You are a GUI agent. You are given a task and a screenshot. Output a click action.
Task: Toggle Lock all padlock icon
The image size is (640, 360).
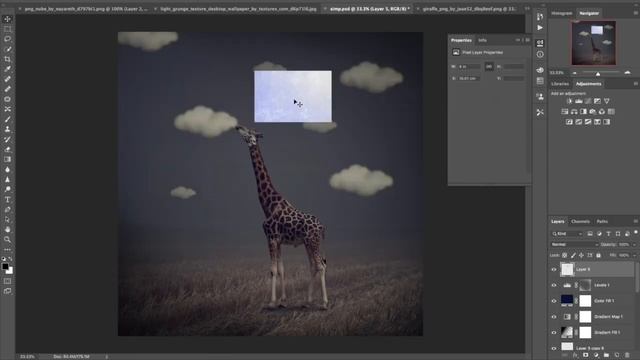tap(598, 256)
